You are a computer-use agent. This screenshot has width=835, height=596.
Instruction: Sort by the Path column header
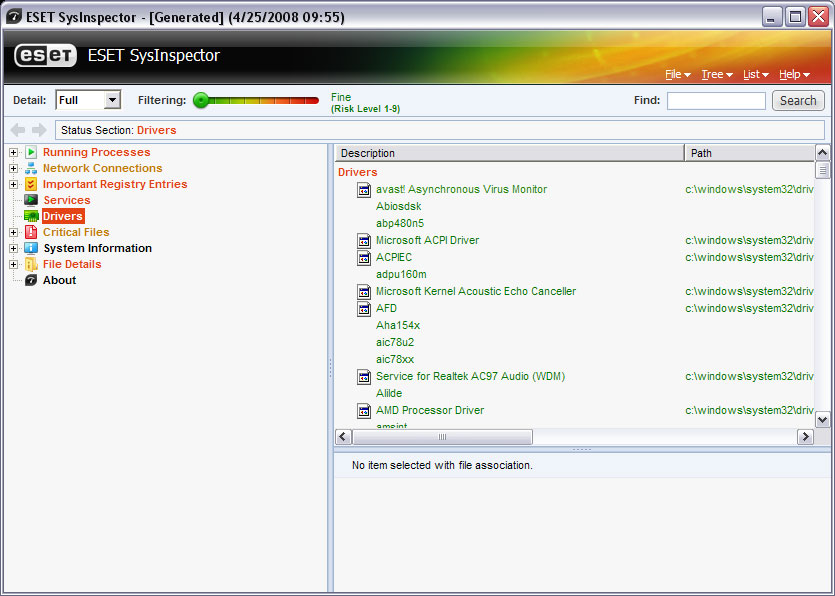(749, 153)
